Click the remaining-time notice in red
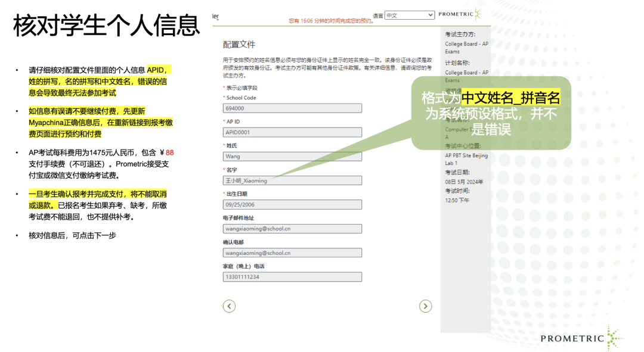The image size is (644, 352). click(331, 20)
